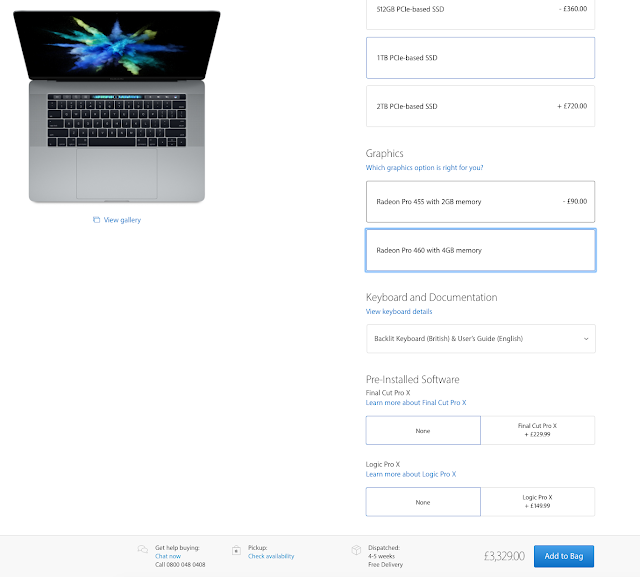
Task: Add Final Cut Pro X for £229.99
Action: tap(538, 431)
